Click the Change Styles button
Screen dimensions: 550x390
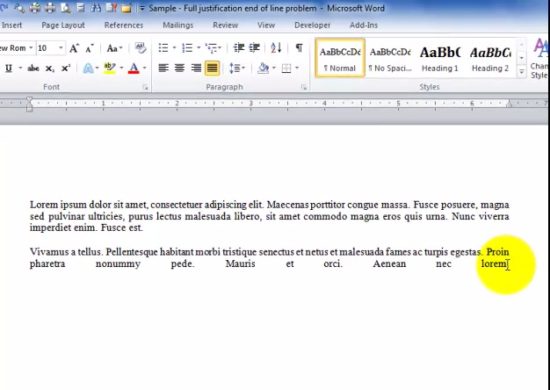539,59
